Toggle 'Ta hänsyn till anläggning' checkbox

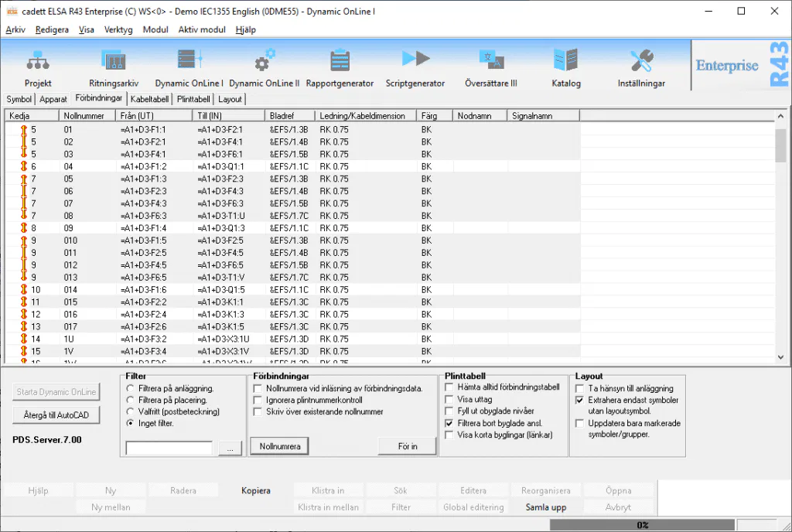[580, 389]
